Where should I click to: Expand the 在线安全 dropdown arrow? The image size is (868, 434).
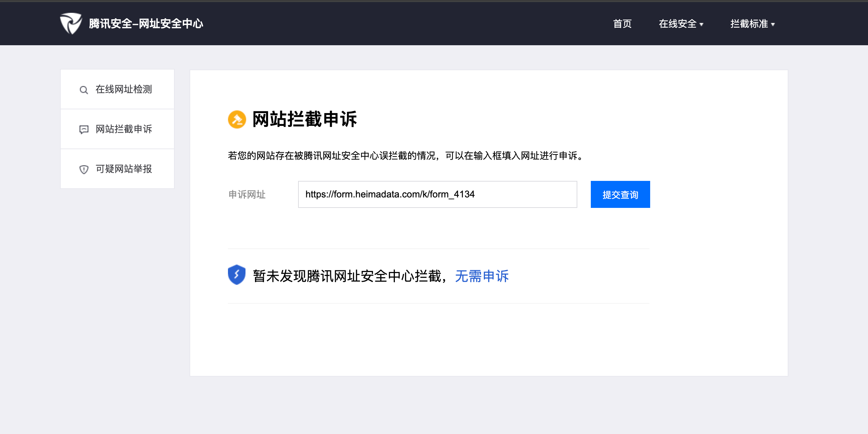tap(702, 24)
